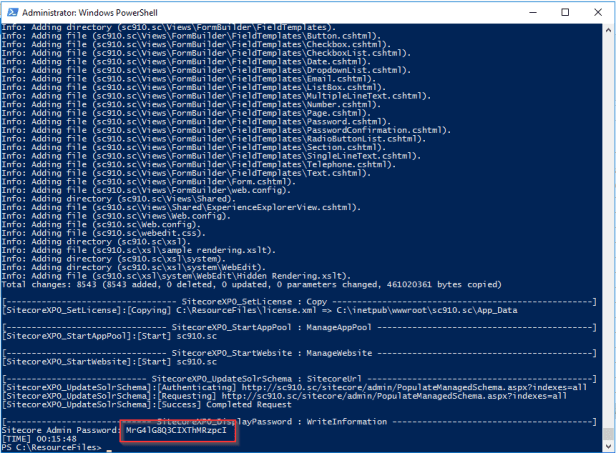Click the 'MultipleLineText.cshtml' file line
Screen dimensions: 616x453
point(216,96)
